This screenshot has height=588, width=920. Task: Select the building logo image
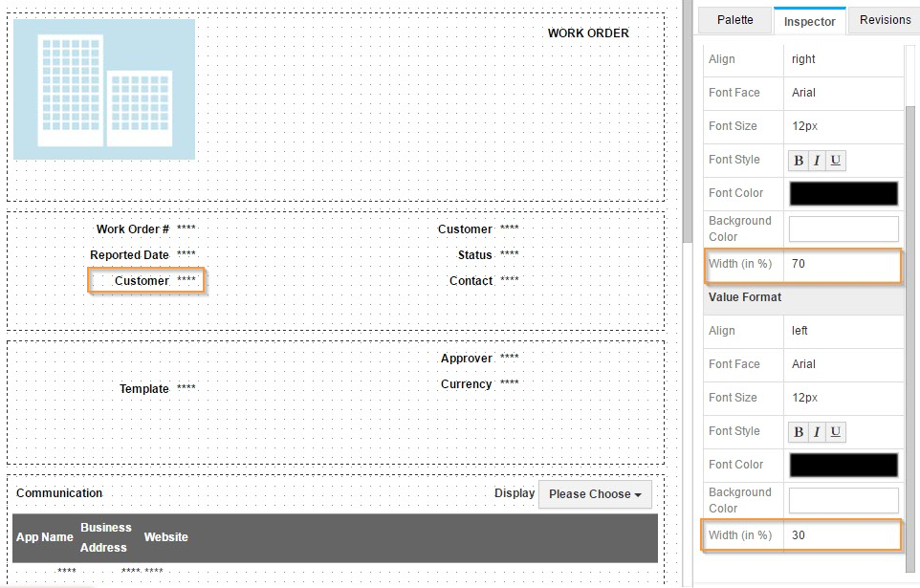[x=104, y=89]
